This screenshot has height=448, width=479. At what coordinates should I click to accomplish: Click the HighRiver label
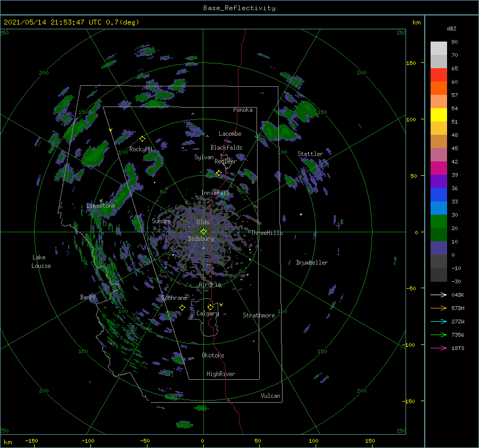221,374
